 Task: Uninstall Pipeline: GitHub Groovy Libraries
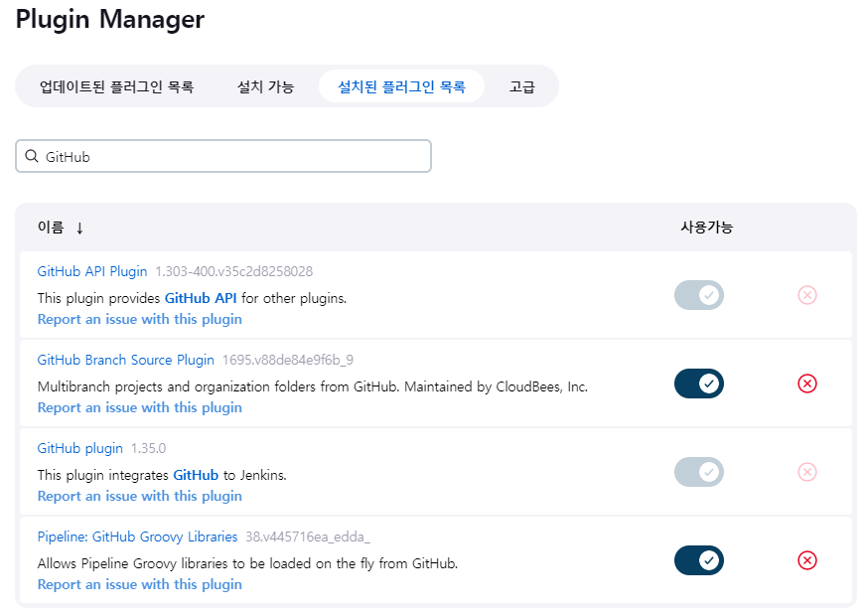[x=807, y=561]
